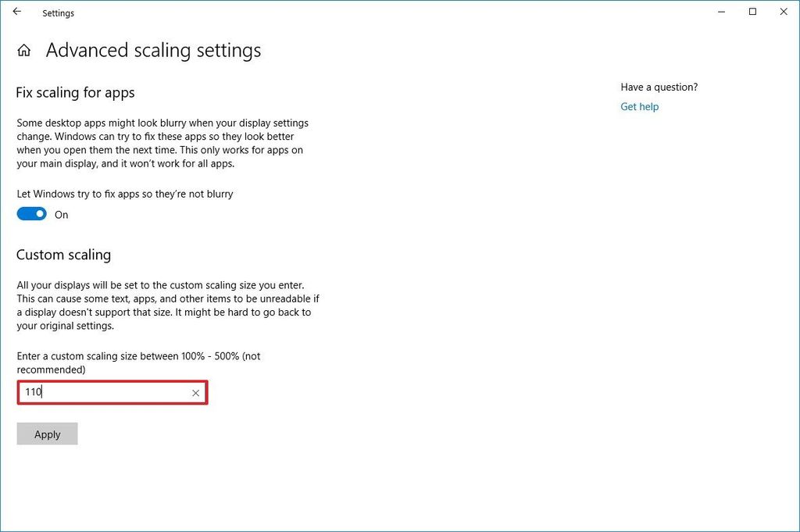The image size is (800, 532).
Task: Click the Custom scaling section heading
Action: tap(63, 255)
